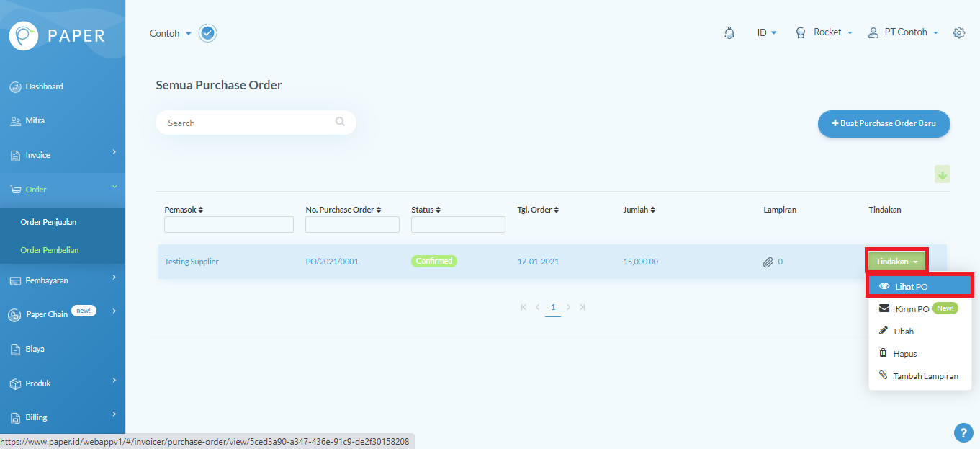Click the green download export icon

pos(942,174)
